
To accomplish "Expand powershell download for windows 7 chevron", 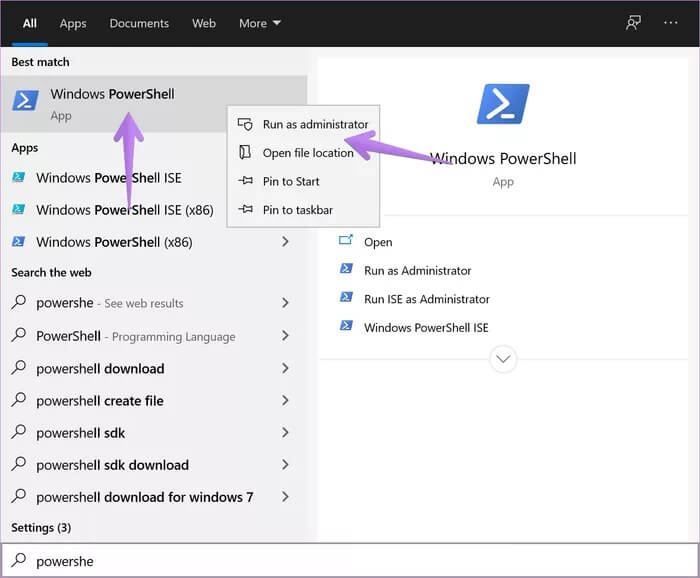I will [x=285, y=497].
